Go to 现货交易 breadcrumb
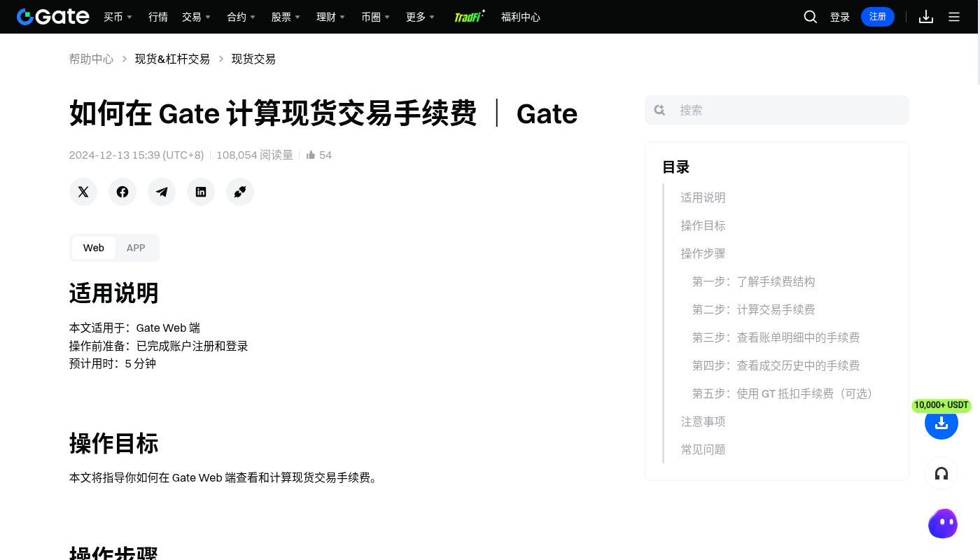 click(x=253, y=59)
